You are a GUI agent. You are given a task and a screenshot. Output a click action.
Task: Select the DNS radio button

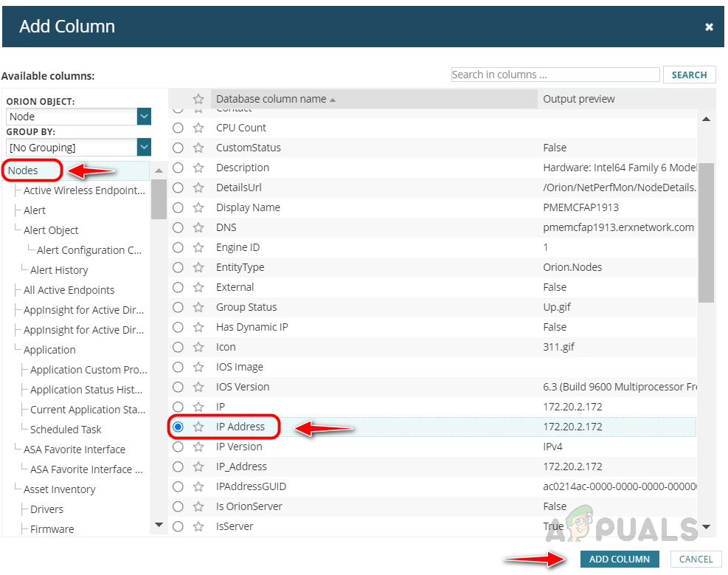point(178,227)
